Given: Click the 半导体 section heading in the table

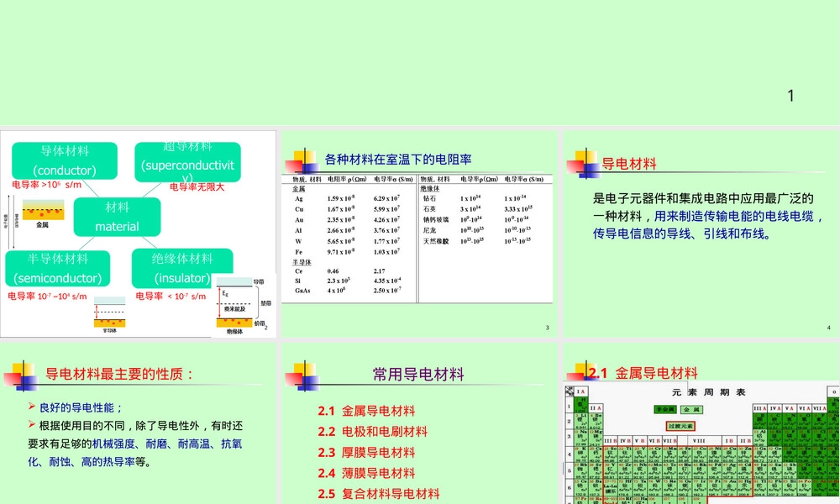Looking at the screenshot, I should 302,262.
